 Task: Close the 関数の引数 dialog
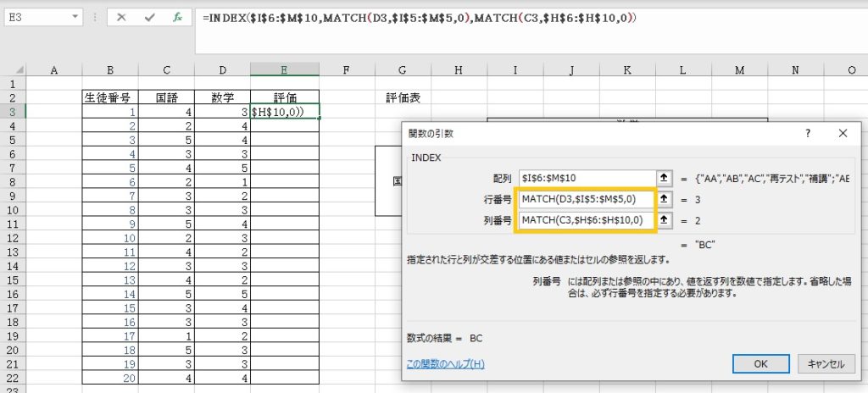point(842,134)
